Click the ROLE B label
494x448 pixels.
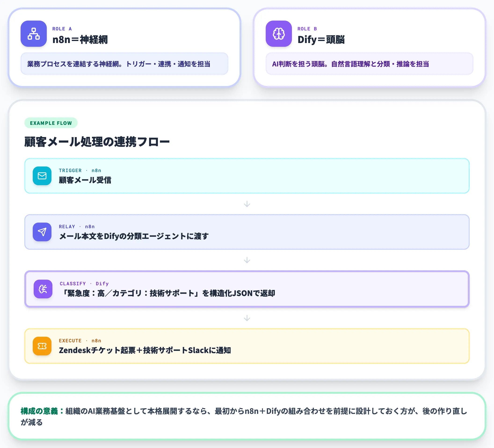coord(307,29)
